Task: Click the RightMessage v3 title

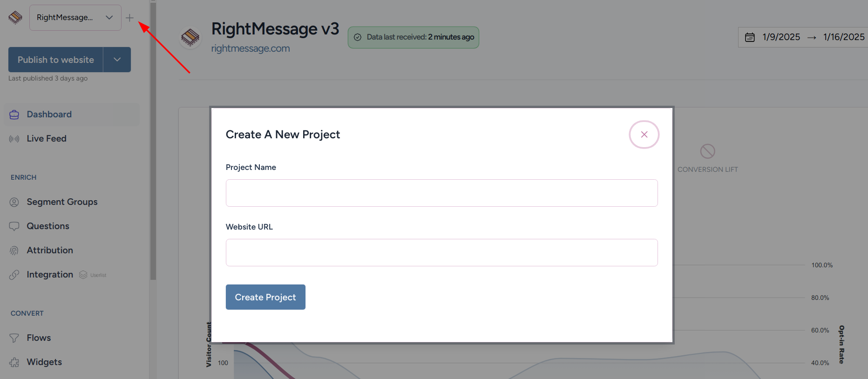Action: [x=275, y=29]
